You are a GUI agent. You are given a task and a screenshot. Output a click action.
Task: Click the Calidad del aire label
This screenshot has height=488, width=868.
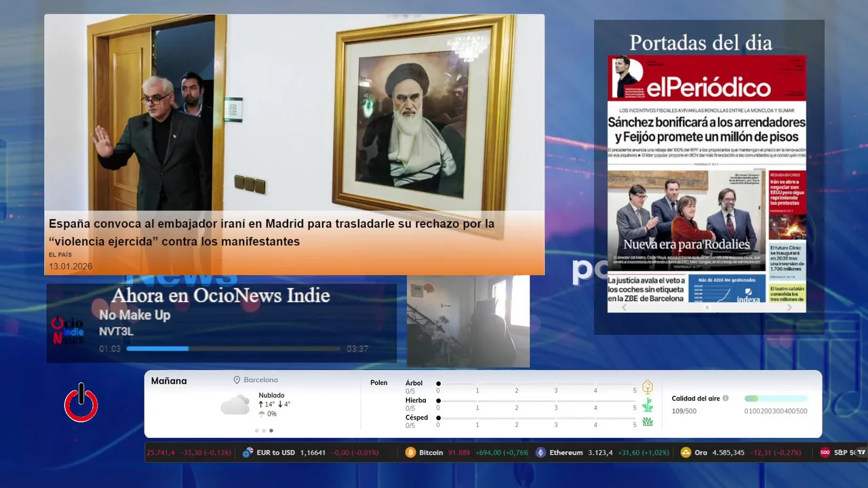(x=696, y=399)
